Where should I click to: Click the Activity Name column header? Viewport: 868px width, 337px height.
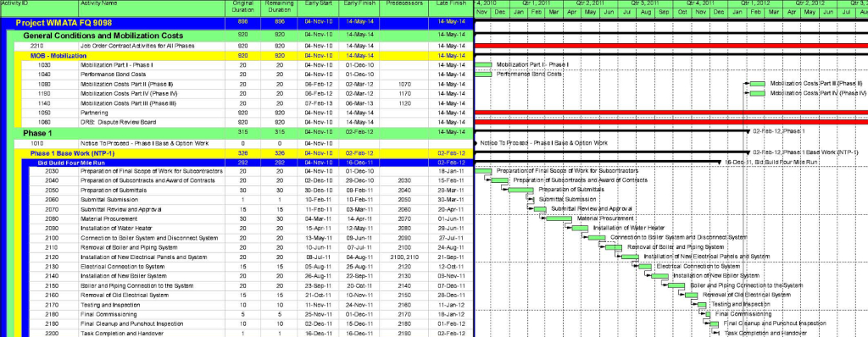[152, 8]
